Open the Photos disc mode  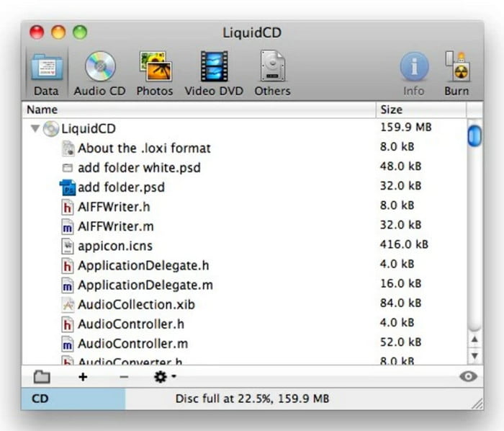tap(155, 74)
